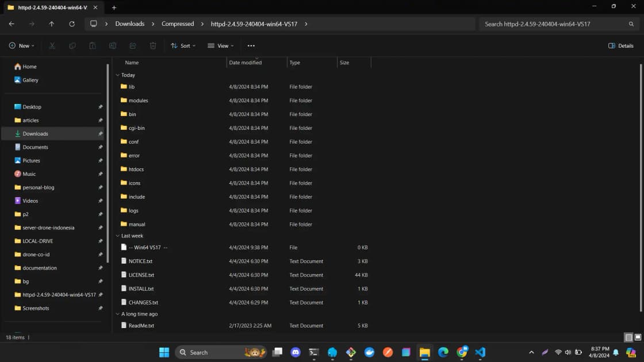This screenshot has height=362, width=644.
Task: Open the Sort dropdown
Action: pos(183,45)
